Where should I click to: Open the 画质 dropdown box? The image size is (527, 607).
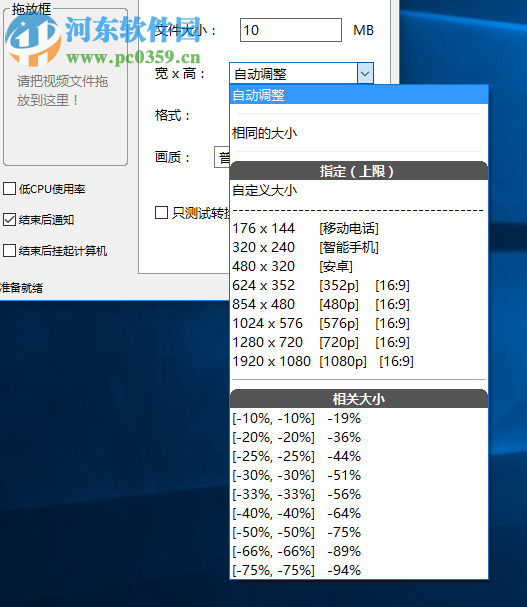[222, 157]
